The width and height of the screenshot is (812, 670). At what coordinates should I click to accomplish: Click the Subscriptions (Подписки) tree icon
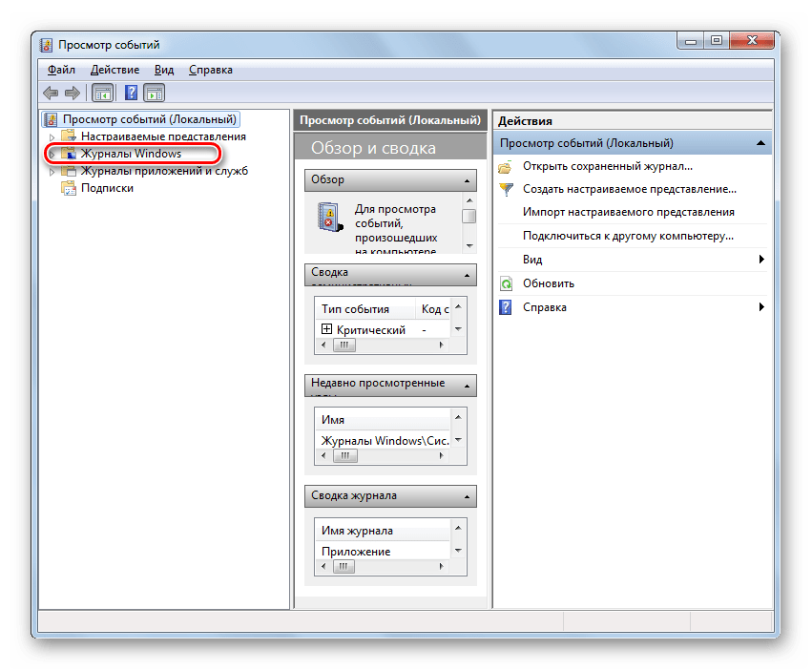(69, 188)
